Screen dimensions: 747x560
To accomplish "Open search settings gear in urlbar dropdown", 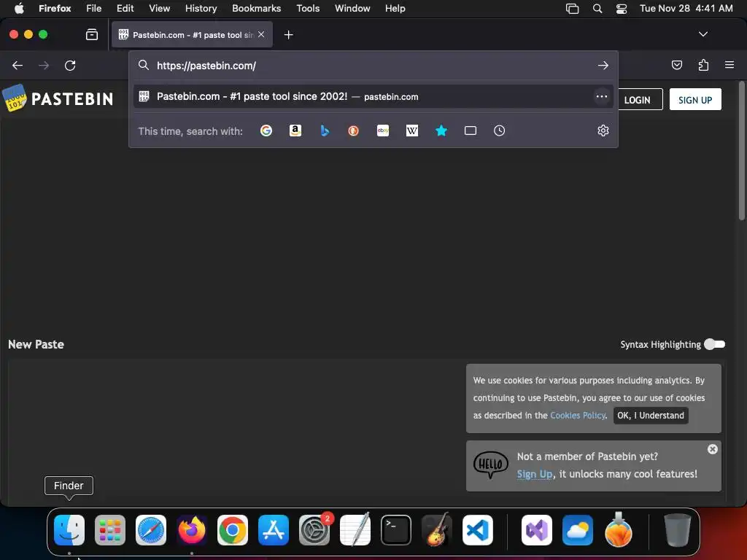I will (603, 131).
